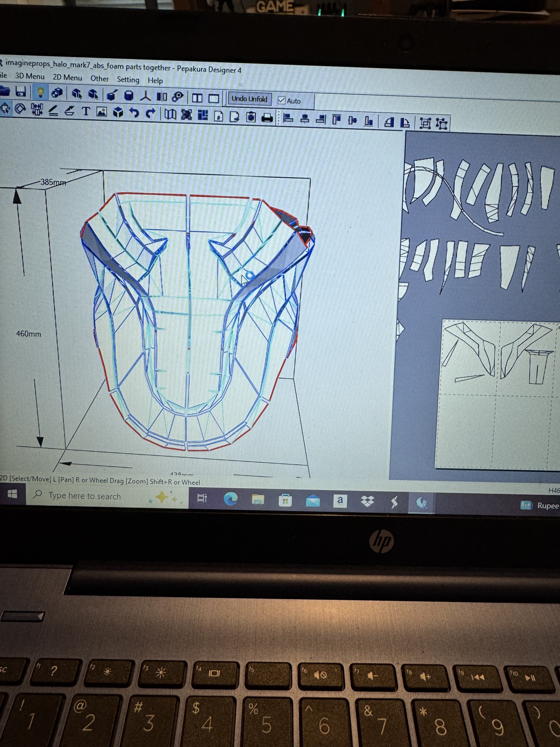The height and width of the screenshot is (747, 560).
Task: Open Dropbox from the taskbar
Action: (367, 502)
